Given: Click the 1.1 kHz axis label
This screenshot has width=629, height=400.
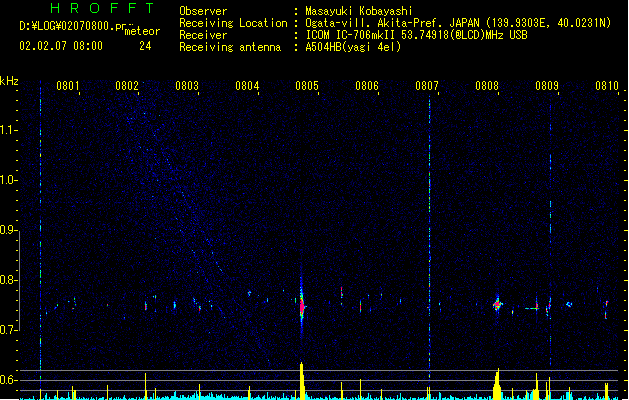Looking at the screenshot, I should tap(8, 130).
